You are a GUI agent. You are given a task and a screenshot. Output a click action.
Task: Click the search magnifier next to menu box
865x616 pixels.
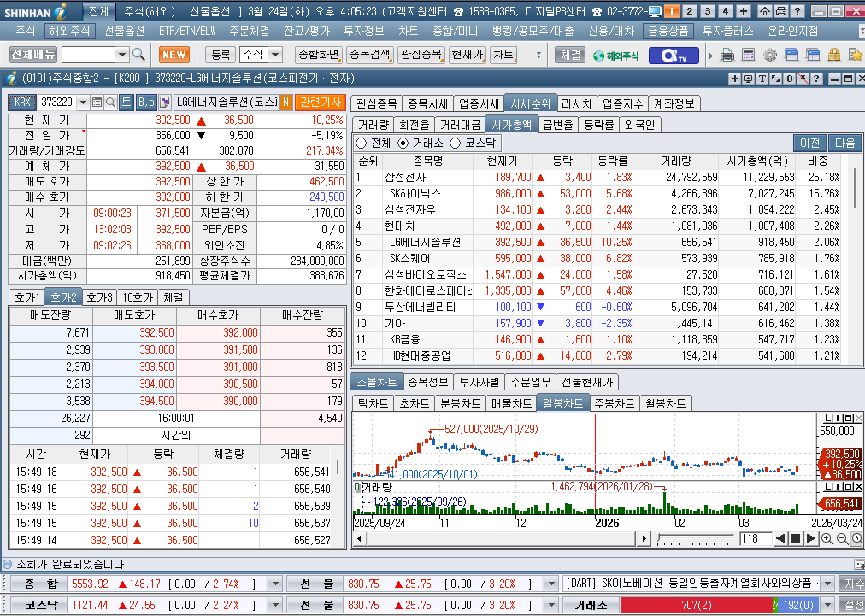tap(138, 54)
